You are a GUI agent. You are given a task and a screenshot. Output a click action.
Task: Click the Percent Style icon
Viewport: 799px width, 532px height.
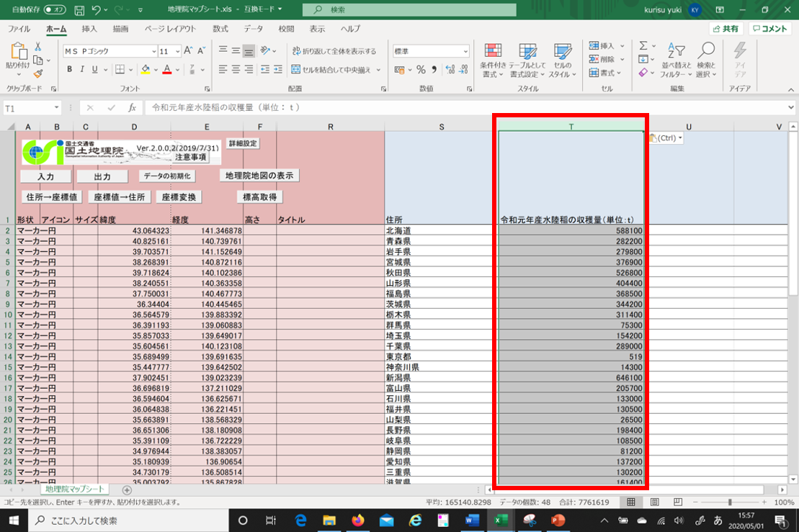[421, 70]
